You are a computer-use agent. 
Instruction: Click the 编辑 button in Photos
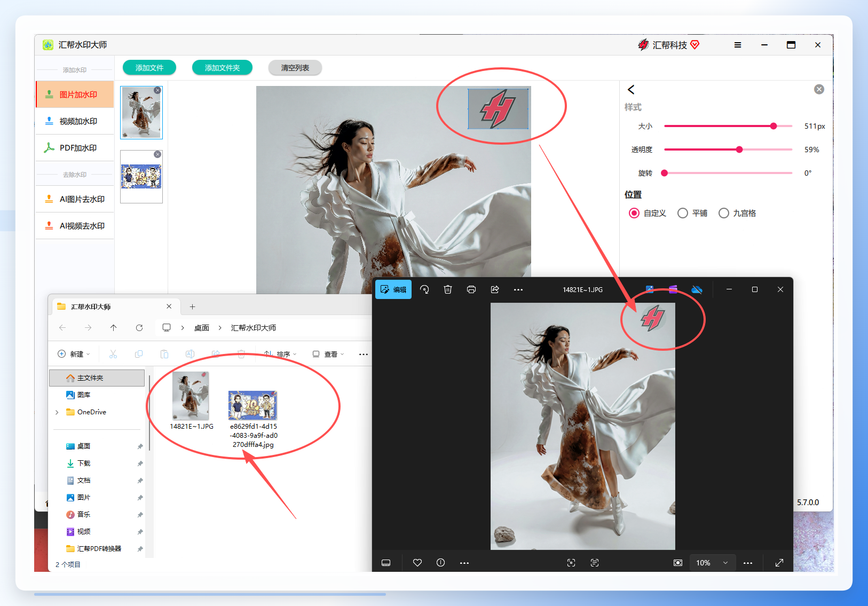[x=393, y=289]
